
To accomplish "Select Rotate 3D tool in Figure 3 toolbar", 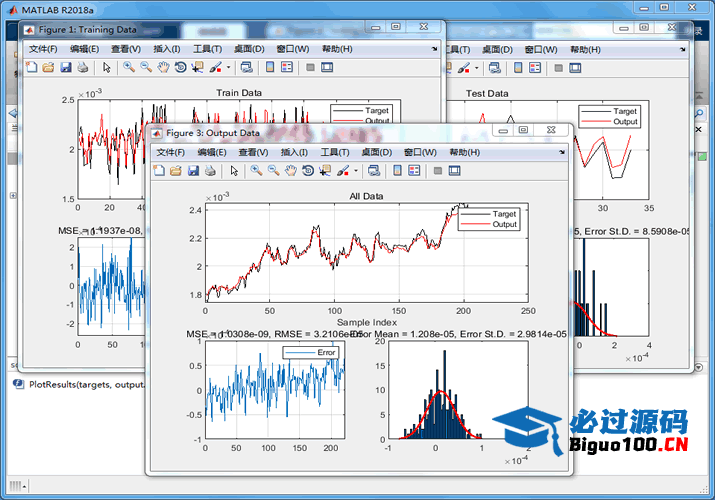I will (308, 171).
